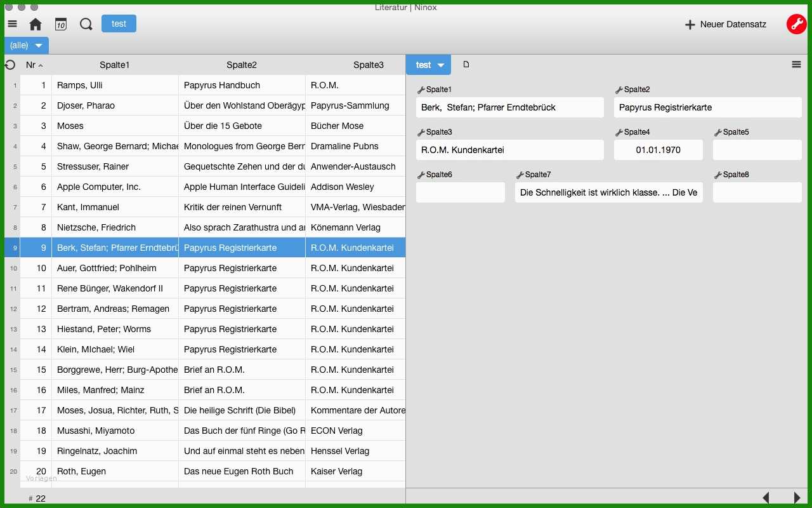Image resolution: width=812 pixels, height=508 pixels.
Task: Click record count 22 in footer
Action: tap(37, 498)
